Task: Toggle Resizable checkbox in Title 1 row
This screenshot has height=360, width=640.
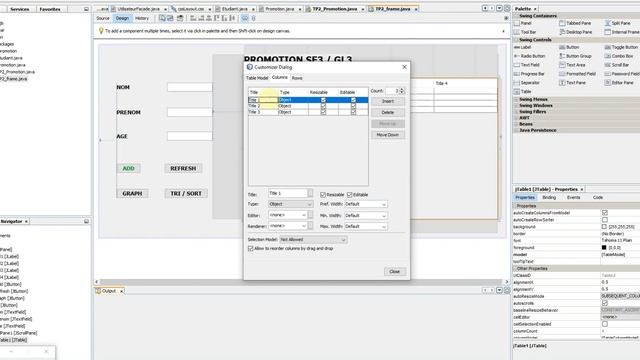Action: pos(323,100)
